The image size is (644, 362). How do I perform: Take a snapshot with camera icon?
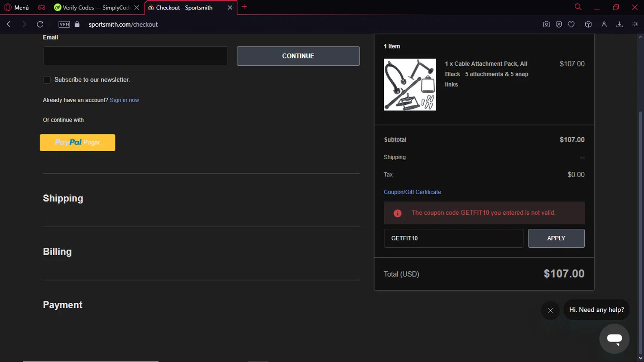[546, 24]
